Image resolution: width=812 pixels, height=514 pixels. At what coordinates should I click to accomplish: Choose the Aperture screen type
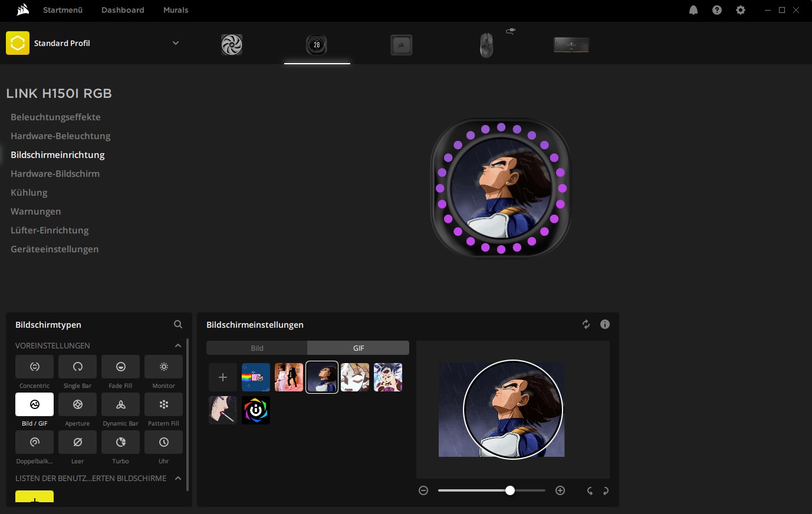[77, 405]
